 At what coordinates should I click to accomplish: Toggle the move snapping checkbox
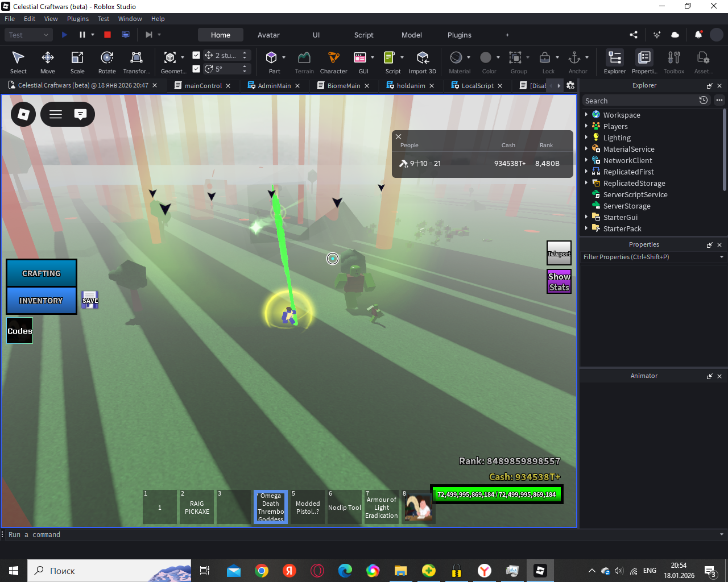(x=196, y=55)
